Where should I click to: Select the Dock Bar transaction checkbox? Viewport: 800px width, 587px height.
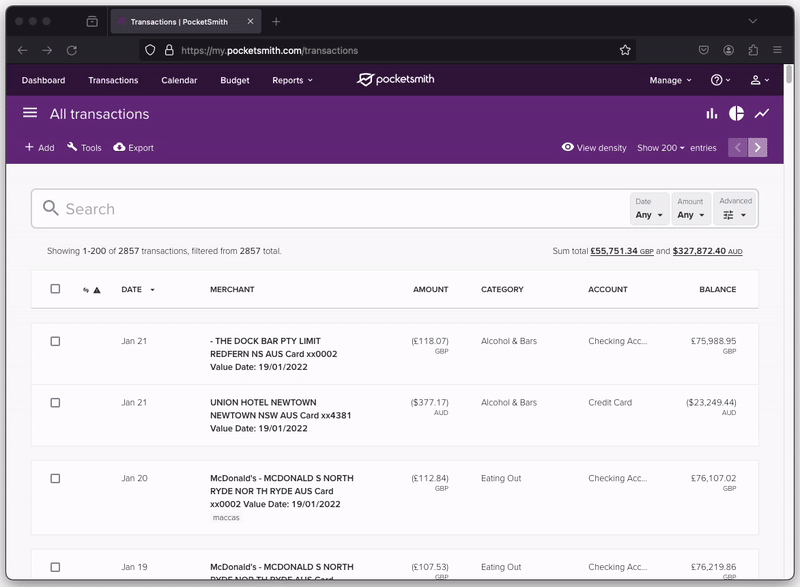(x=55, y=341)
